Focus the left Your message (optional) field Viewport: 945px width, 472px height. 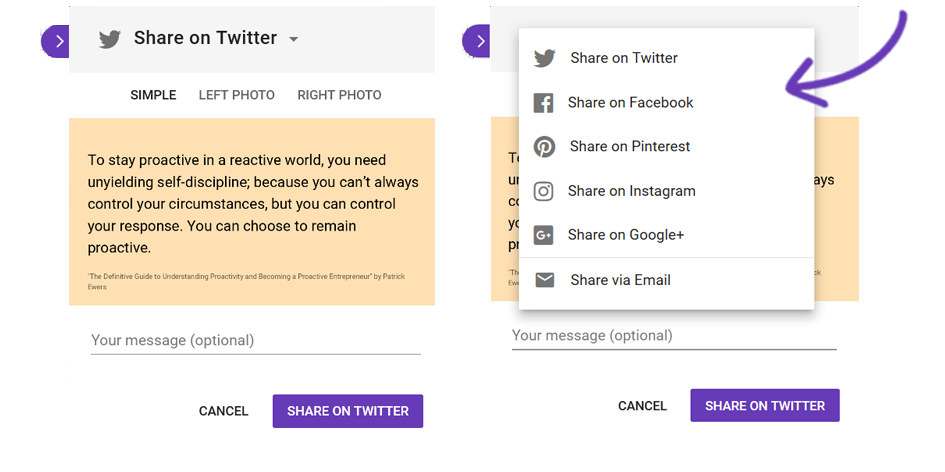tap(256, 341)
